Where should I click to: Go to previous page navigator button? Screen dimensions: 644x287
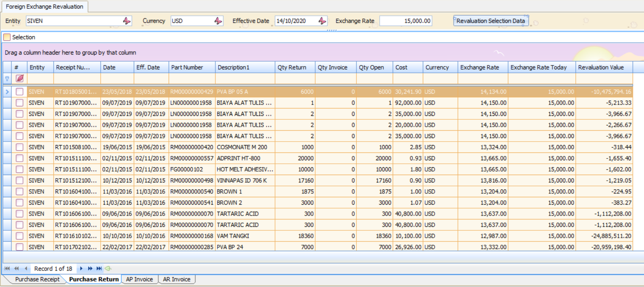tap(17, 268)
